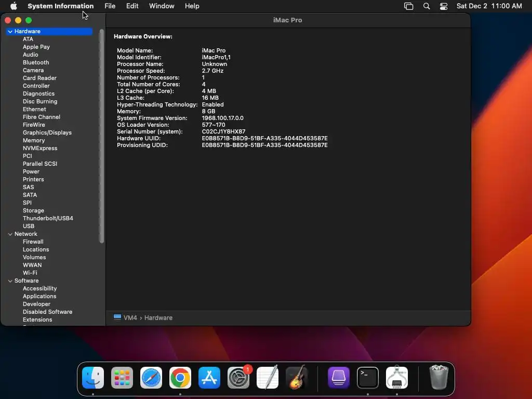The image size is (532, 399).
Task: Click the date and time in menu bar
Action: pyautogui.click(x=489, y=6)
